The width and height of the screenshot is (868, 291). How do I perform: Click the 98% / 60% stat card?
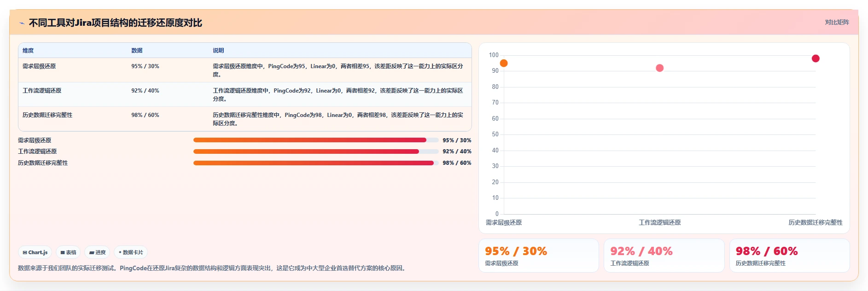pyautogui.click(x=790, y=256)
